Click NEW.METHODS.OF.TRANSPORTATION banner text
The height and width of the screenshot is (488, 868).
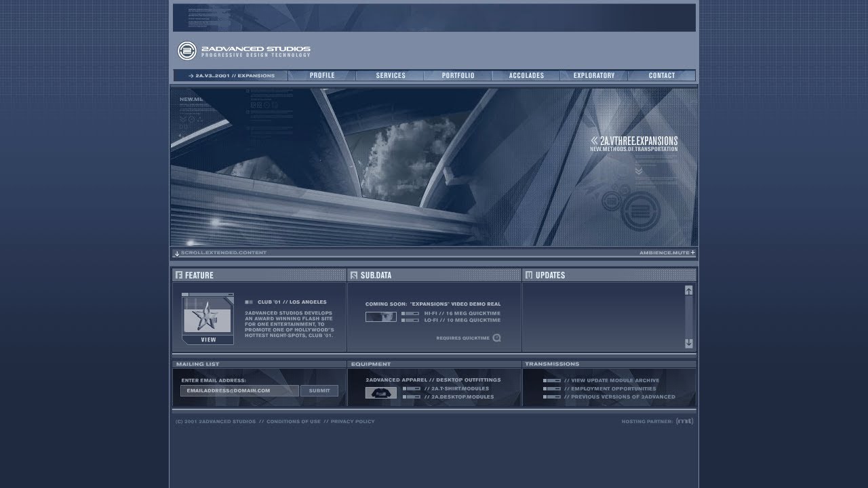point(633,149)
